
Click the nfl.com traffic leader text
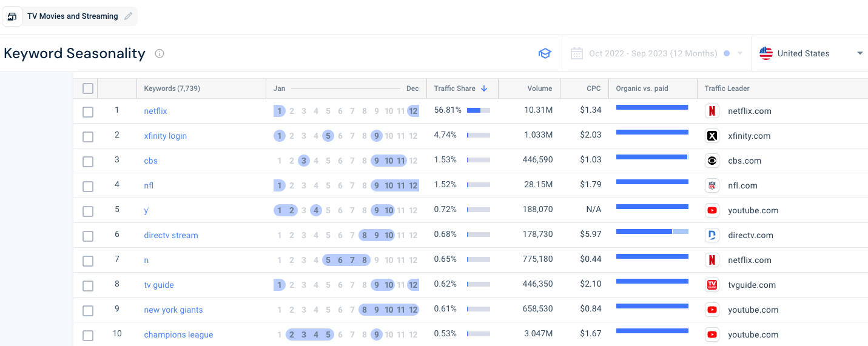[x=742, y=185]
